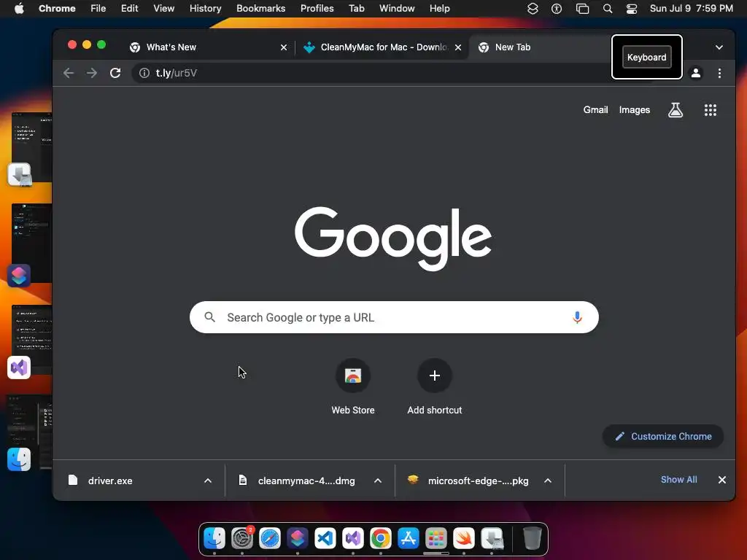Image resolution: width=747 pixels, height=560 pixels.
Task: Expand options for driver.exe download
Action: (208, 481)
